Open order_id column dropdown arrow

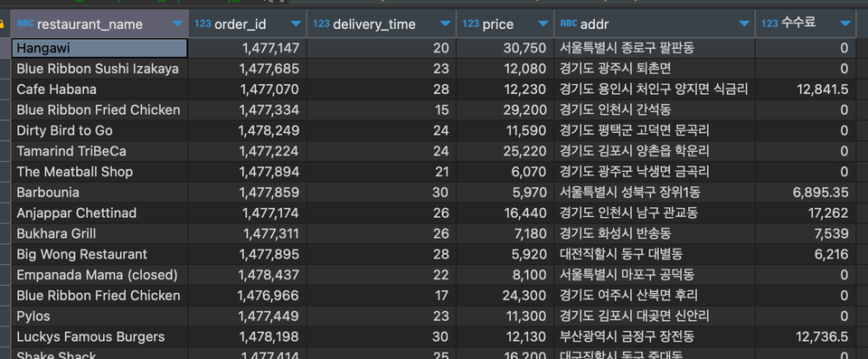point(296,24)
